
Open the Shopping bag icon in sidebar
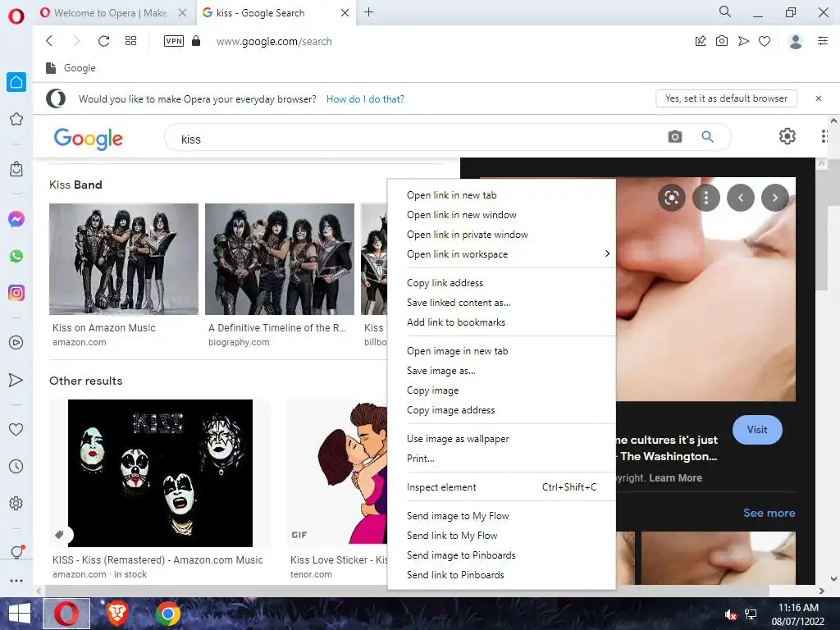tap(16, 169)
